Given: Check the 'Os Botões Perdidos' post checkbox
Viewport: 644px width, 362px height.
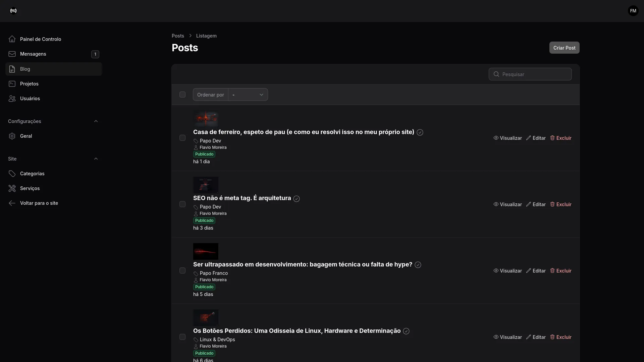Looking at the screenshot, I should tap(182, 337).
